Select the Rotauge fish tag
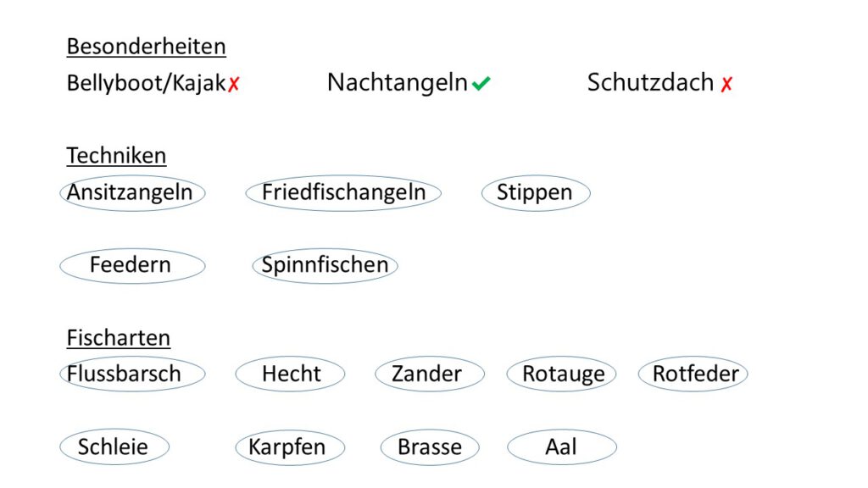 pos(562,374)
